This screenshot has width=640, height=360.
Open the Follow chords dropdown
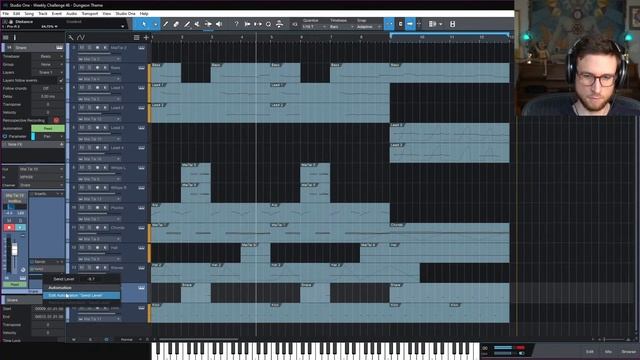click(48, 88)
